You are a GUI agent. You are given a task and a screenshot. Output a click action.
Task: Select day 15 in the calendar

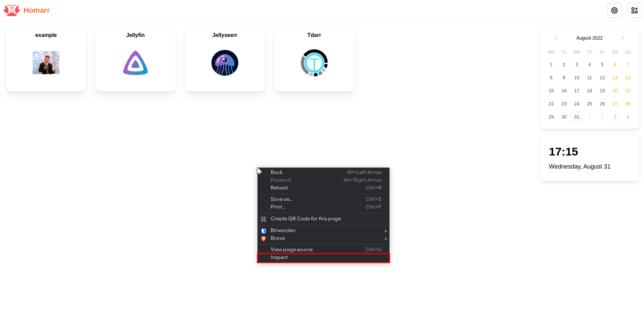pyautogui.click(x=551, y=91)
